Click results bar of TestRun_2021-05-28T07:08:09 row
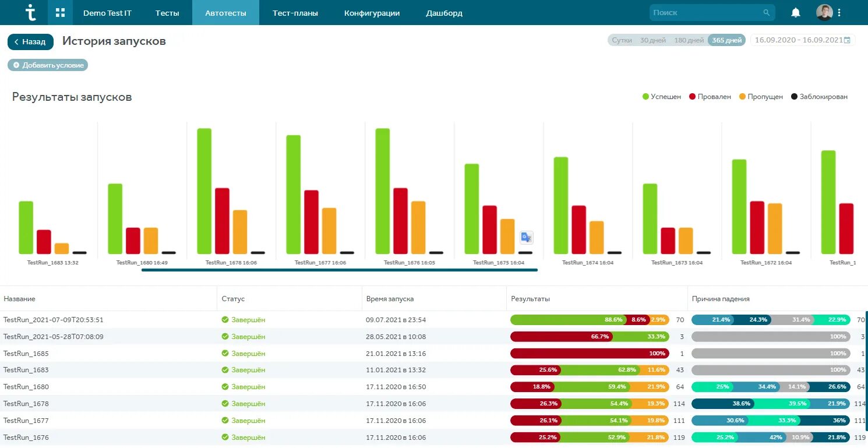This screenshot has height=448, width=868. click(x=590, y=337)
